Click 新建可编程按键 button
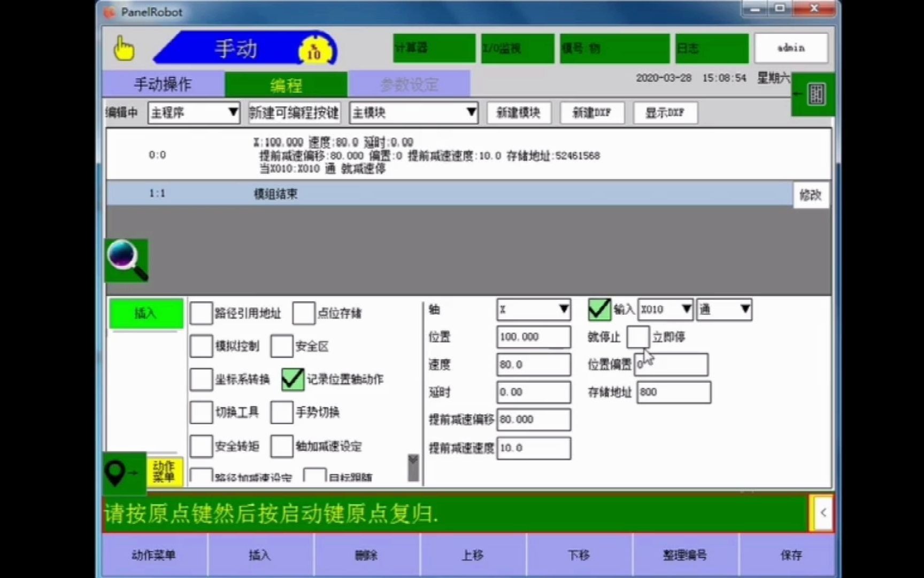The width and height of the screenshot is (924, 578). [294, 112]
